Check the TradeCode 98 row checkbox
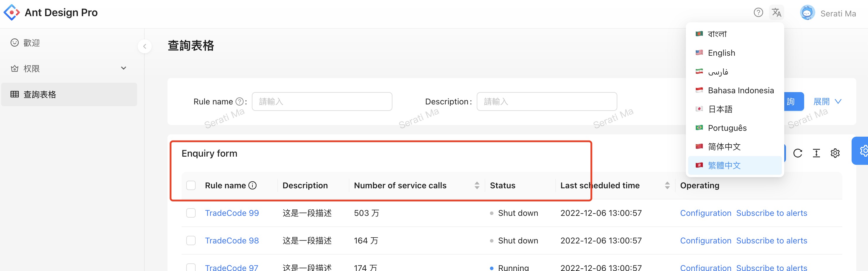 point(191,240)
